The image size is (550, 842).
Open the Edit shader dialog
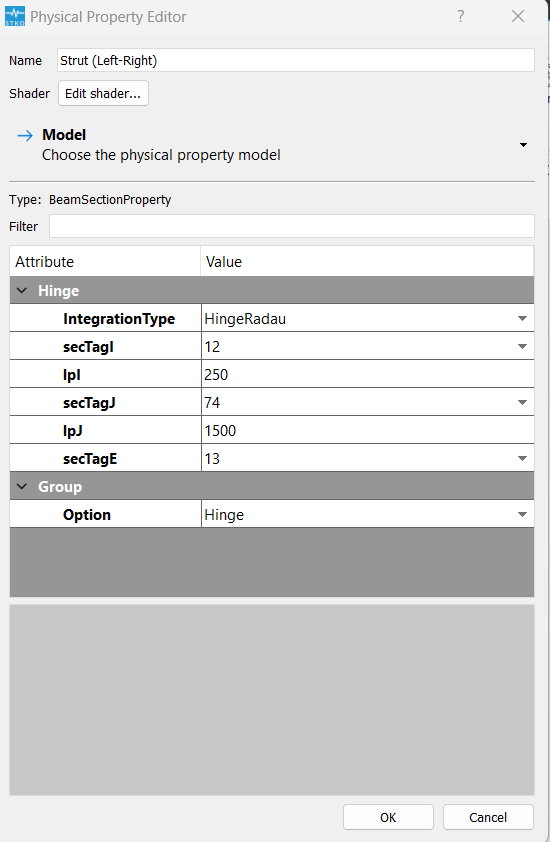click(x=103, y=93)
